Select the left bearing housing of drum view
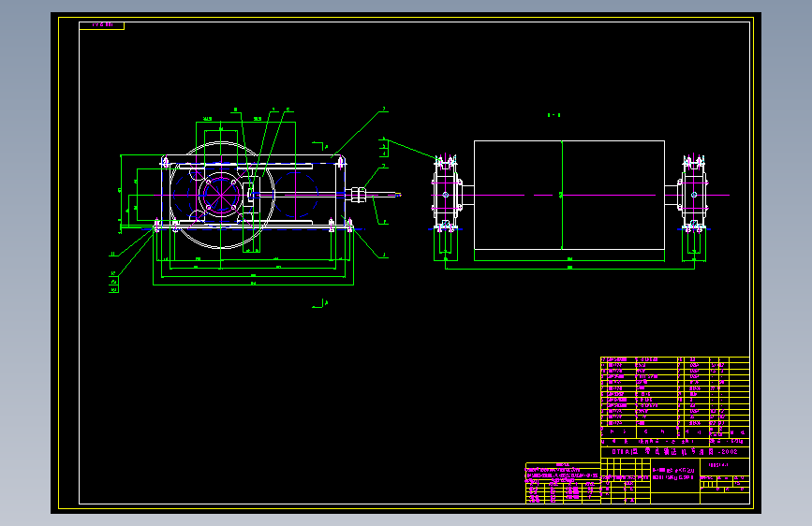This screenshot has width=812, height=526. pyautogui.click(x=446, y=194)
